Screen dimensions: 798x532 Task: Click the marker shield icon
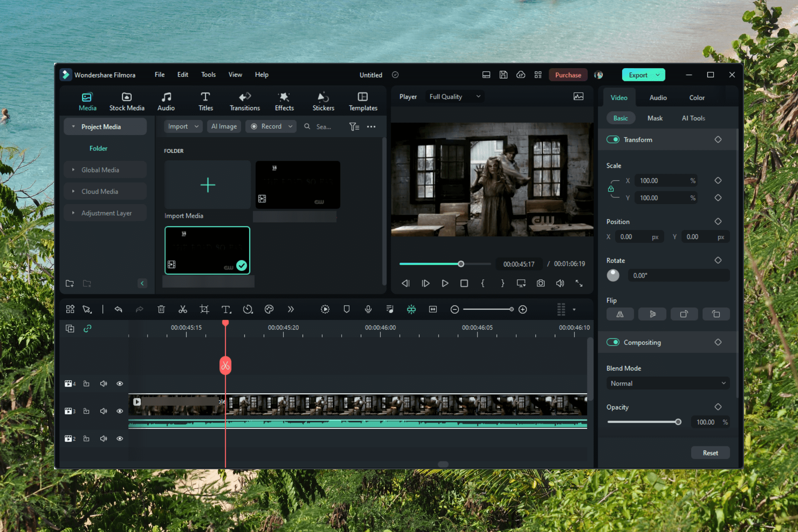click(x=347, y=309)
